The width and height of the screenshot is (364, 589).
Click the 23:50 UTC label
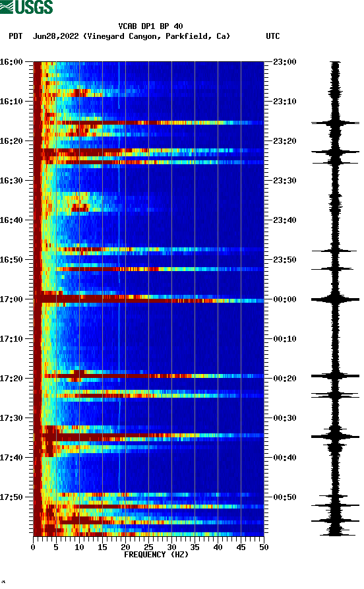coord(285,260)
